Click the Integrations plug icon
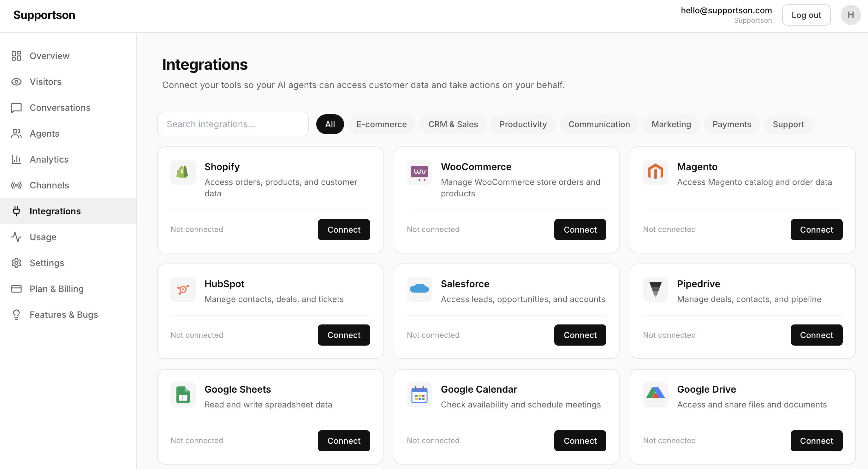The image size is (868, 469). pos(16,211)
